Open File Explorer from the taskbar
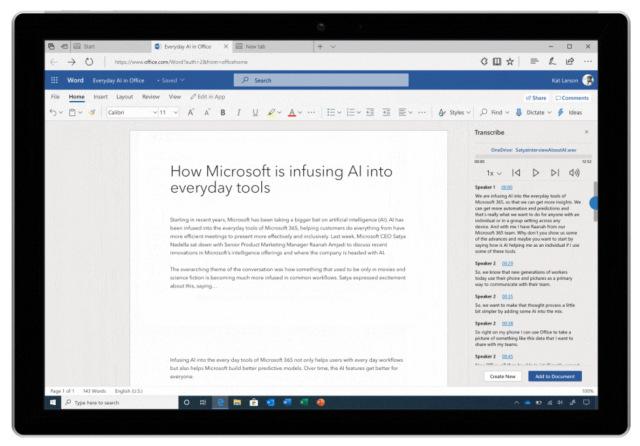 [x=237, y=402]
